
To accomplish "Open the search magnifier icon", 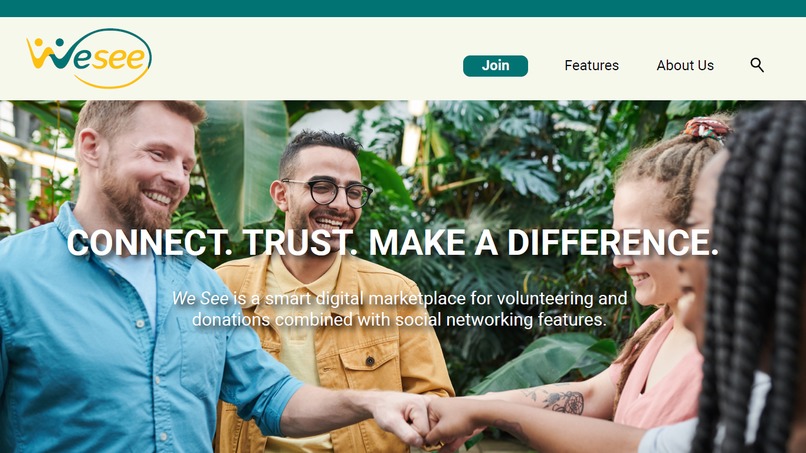I will pos(757,65).
